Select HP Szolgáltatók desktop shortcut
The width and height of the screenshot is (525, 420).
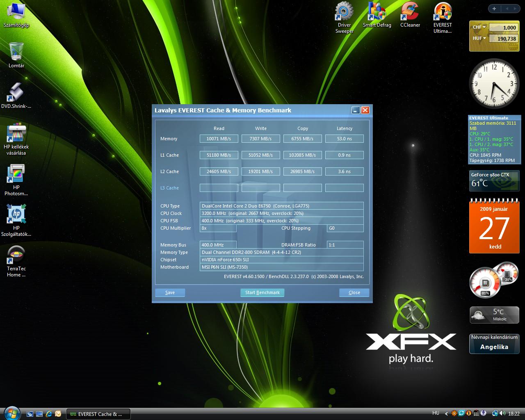click(x=16, y=221)
